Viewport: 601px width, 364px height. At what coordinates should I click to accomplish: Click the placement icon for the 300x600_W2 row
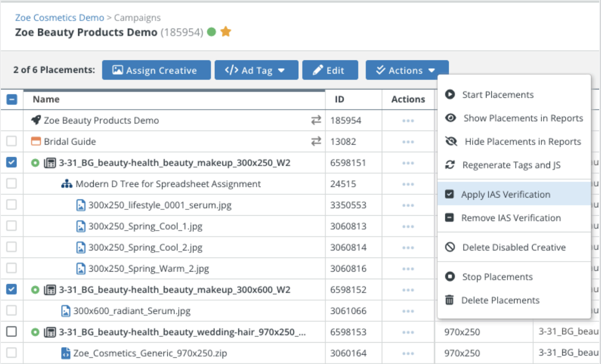click(x=50, y=290)
